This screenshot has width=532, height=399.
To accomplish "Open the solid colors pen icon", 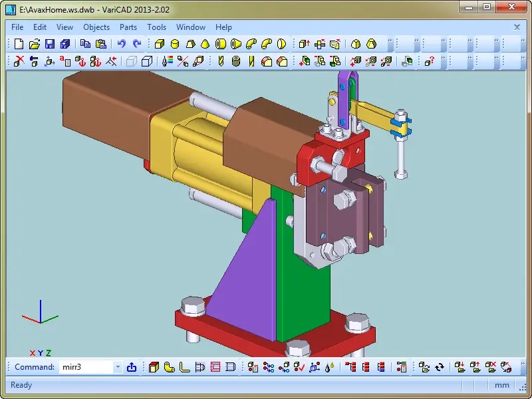I will 168,61.
